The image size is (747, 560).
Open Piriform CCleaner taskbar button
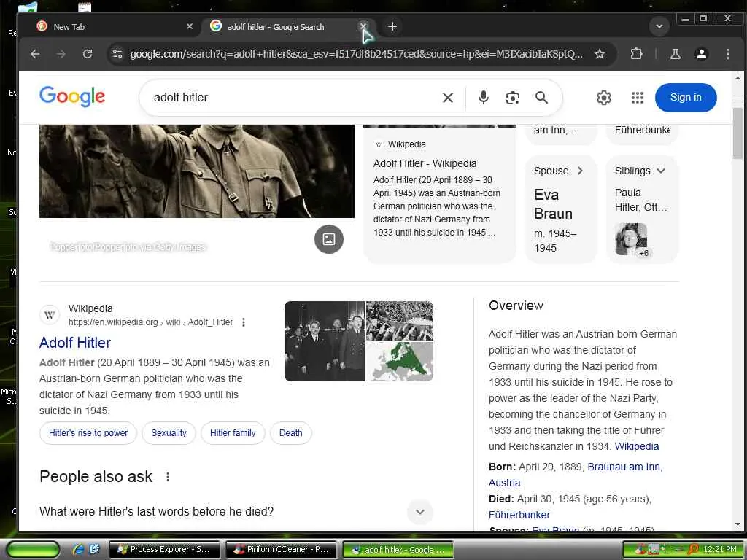coord(281,550)
